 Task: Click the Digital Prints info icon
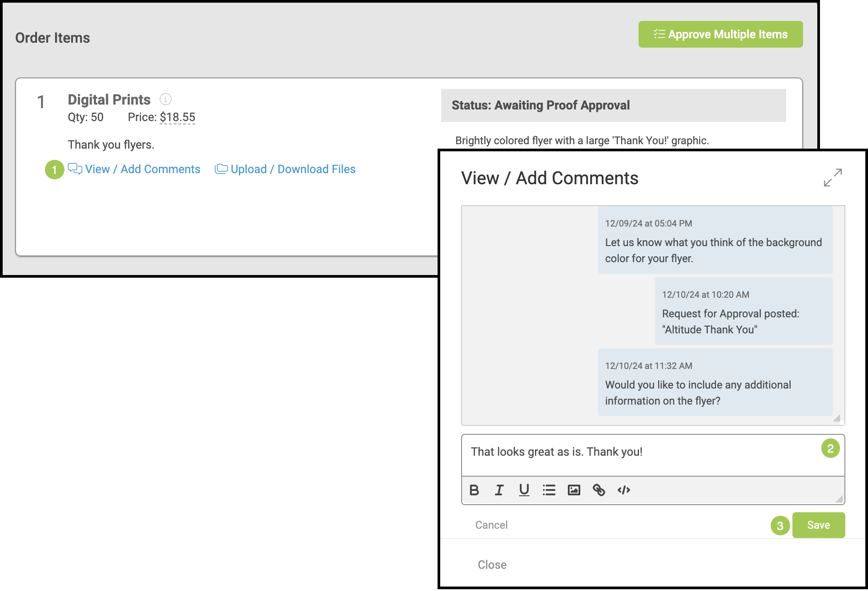point(165,99)
